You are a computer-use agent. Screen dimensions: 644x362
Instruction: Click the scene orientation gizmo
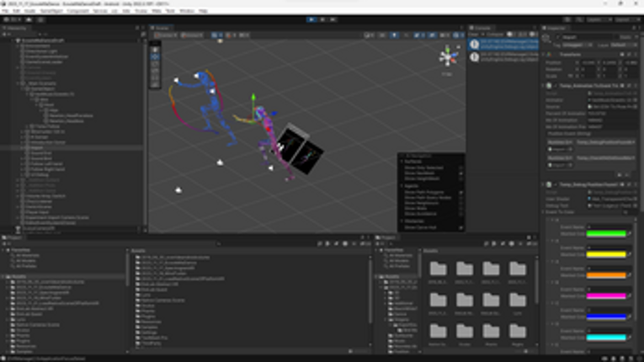[x=448, y=57]
